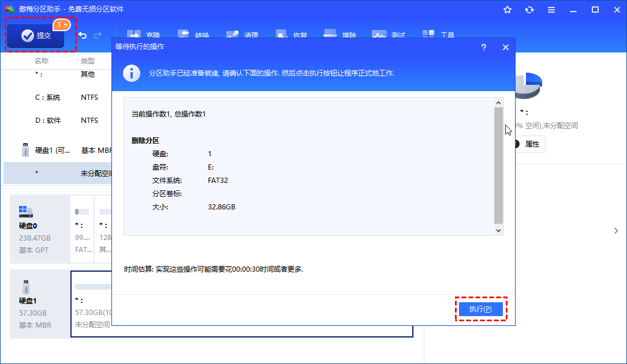Click the 执行(P) execute button
627x364 pixels.
[x=481, y=309]
